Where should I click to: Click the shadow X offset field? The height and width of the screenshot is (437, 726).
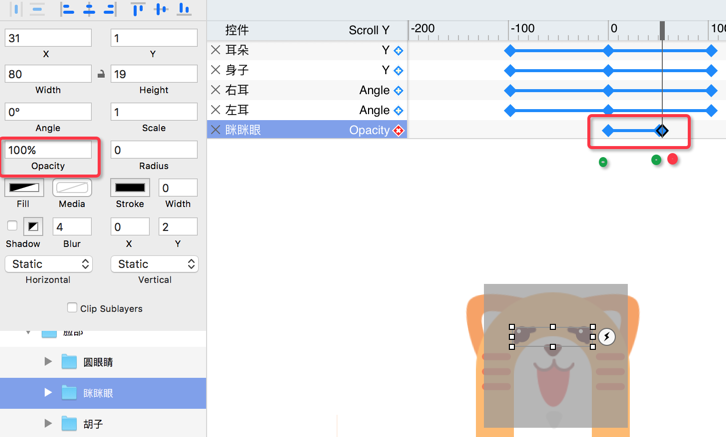click(x=130, y=227)
